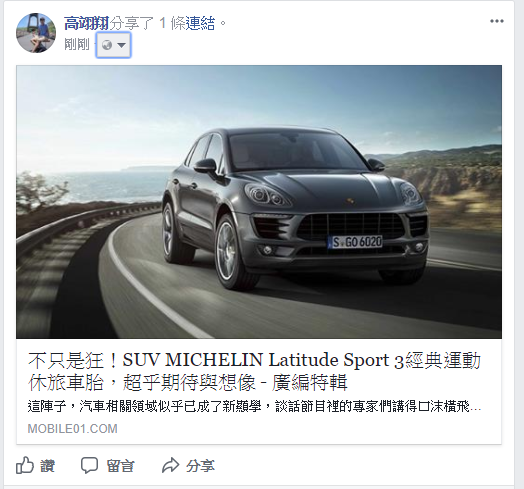Screen dimensions: 524x489
Task: Click the thumbs-up Like icon
Action: (x=25, y=465)
